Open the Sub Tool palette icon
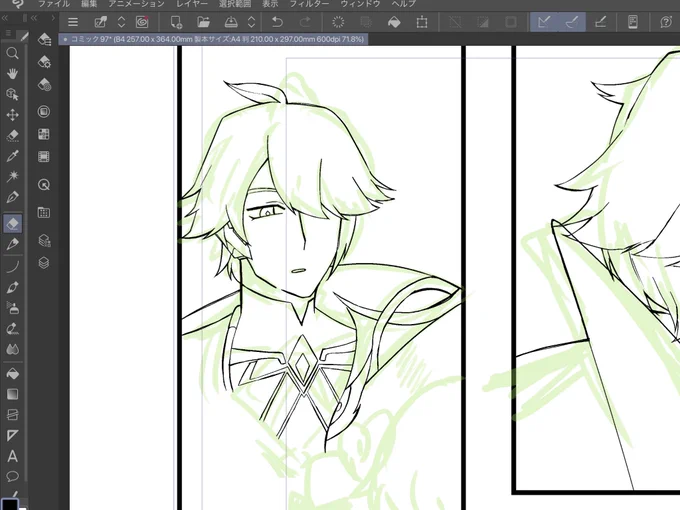The height and width of the screenshot is (510, 680). [x=44, y=39]
